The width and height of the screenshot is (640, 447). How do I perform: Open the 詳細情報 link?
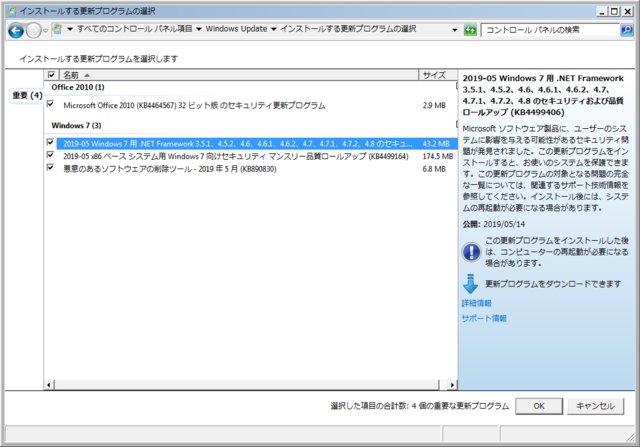click(476, 303)
